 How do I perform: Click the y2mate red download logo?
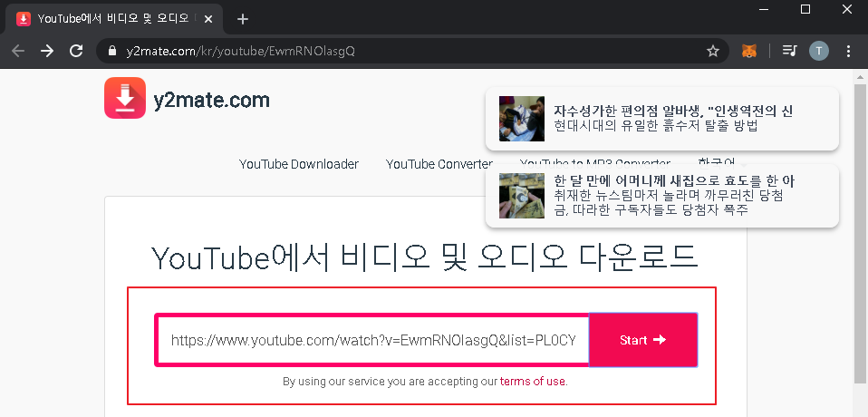click(125, 98)
